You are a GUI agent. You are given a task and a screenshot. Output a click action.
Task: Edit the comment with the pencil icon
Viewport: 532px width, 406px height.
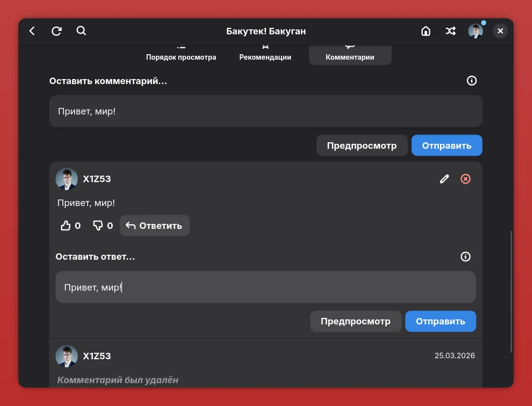click(444, 179)
